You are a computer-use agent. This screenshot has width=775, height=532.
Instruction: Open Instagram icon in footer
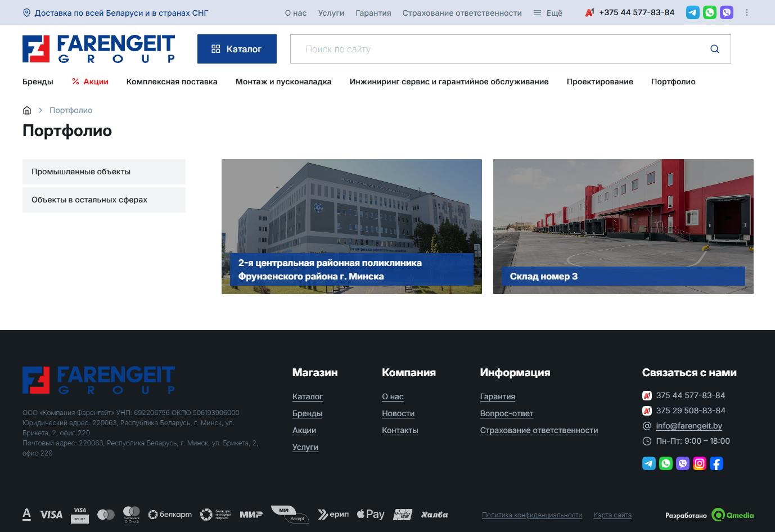(x=700, y=463)
